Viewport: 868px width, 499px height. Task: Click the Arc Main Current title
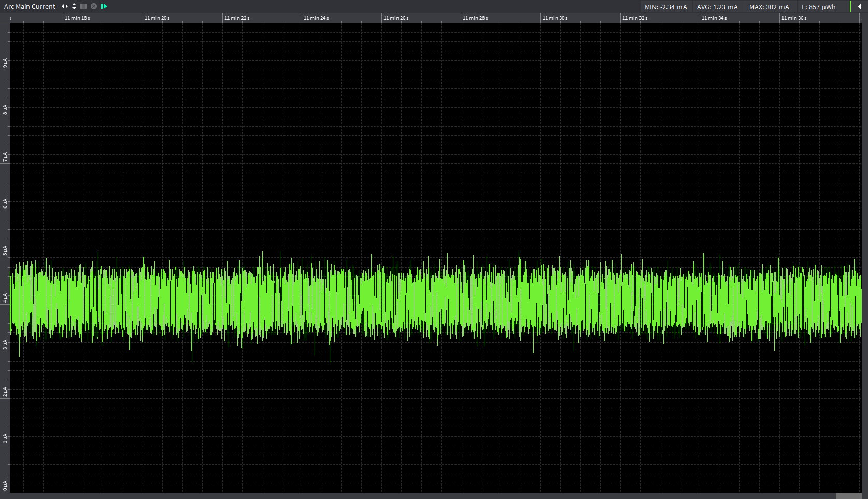[30, 6]
